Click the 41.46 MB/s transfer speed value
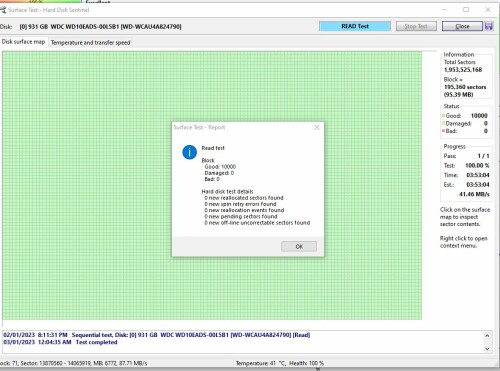The height and width of the screenshot is (371, 500). pyautogui.click(x=474, y=194)
